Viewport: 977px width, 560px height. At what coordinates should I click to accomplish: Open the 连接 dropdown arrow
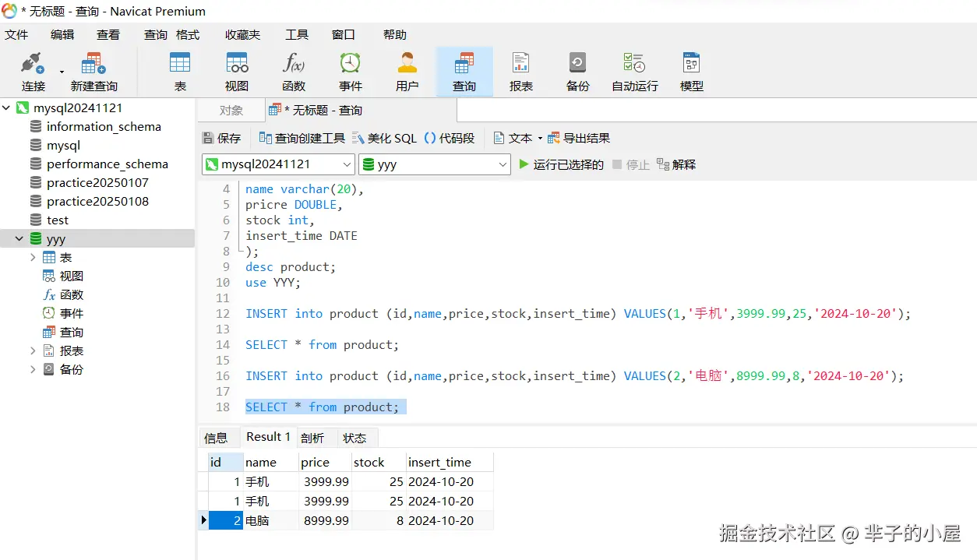(62, 72)
